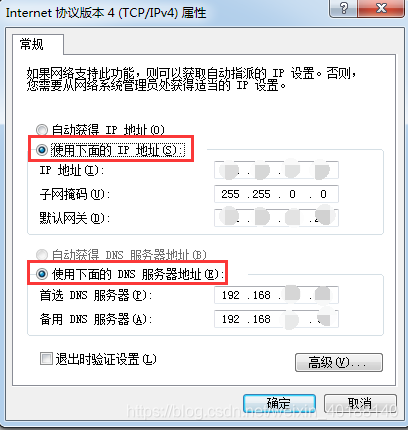The width and height of the screenshot is (408, 430).
Task: Select 使用下面的 IP 地址 radio button
Action: coord(42,150)
